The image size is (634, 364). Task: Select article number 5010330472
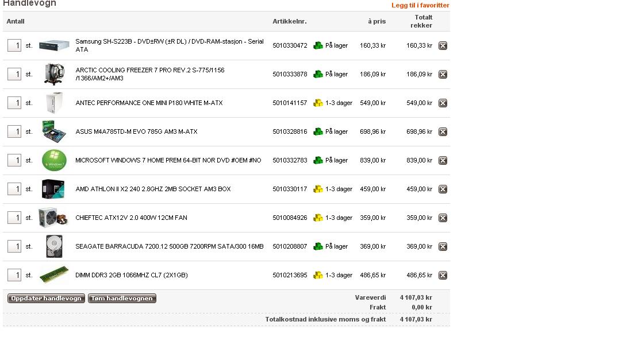point(290,46)
